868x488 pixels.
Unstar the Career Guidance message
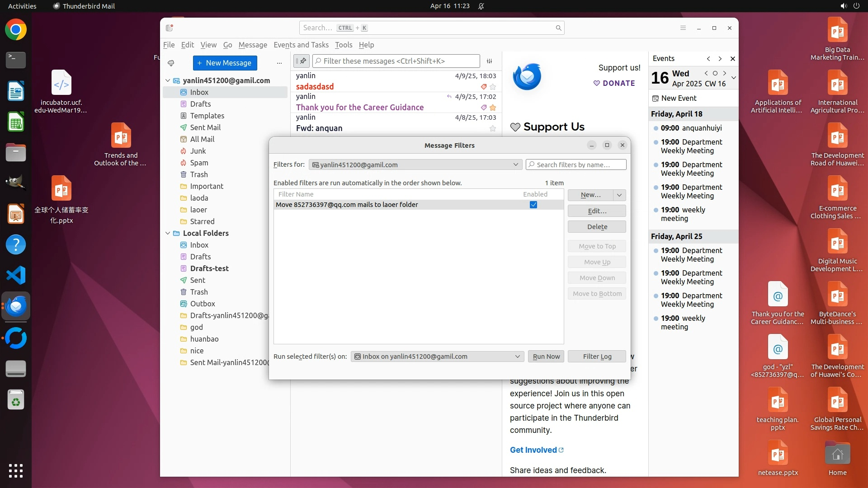pos(493,108)
